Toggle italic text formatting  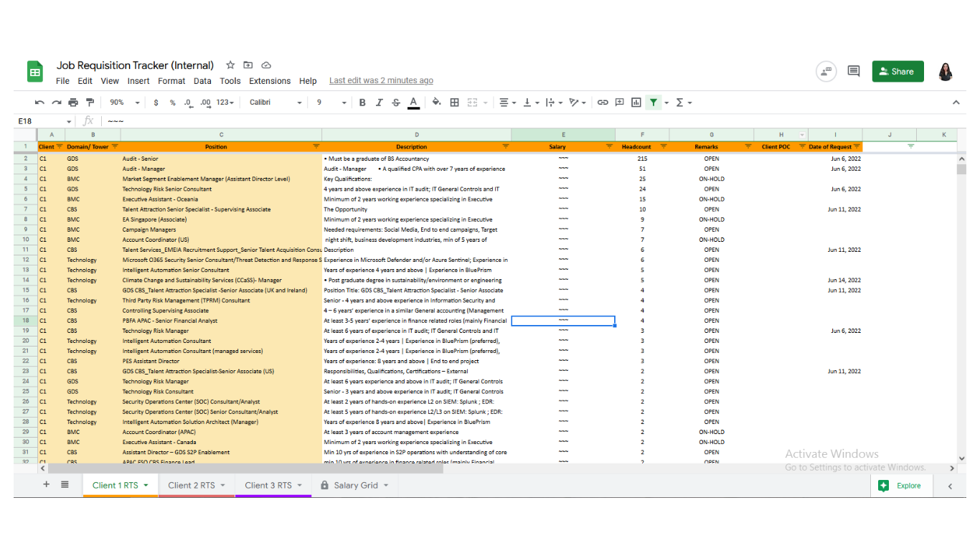(x=379, y=103)
